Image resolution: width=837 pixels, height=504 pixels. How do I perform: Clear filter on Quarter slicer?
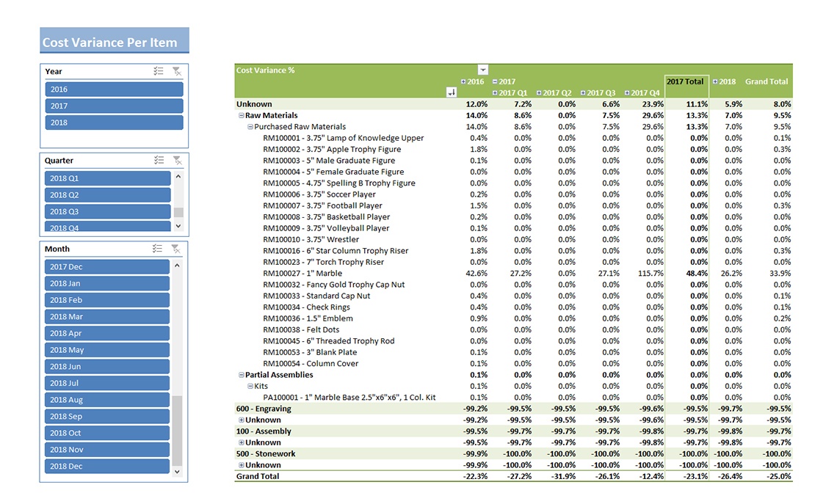[x=177, y=160]
